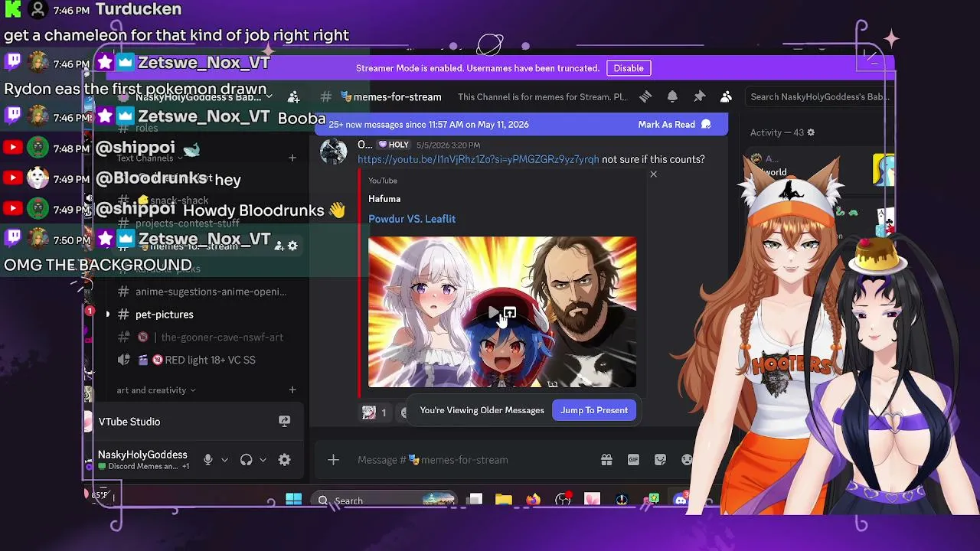
Task: Open the Discord taskbar icon
Action: 680,500
